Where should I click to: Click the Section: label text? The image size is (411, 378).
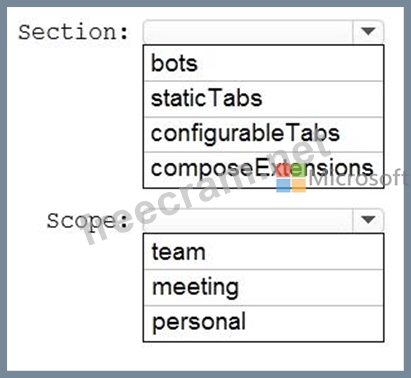click(x=73, y=32)
